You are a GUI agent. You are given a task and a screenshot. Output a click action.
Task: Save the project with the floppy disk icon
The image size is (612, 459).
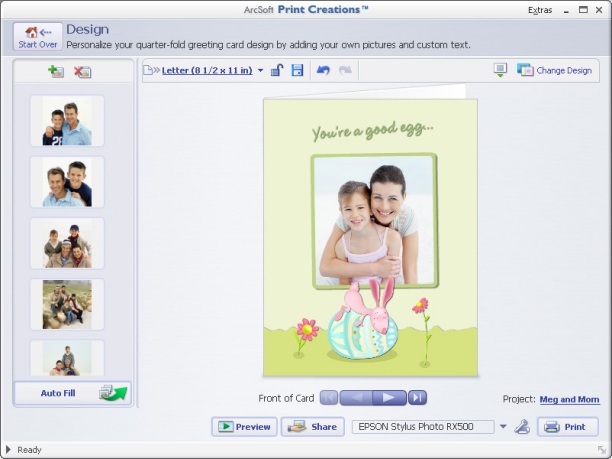pos(297,70)
